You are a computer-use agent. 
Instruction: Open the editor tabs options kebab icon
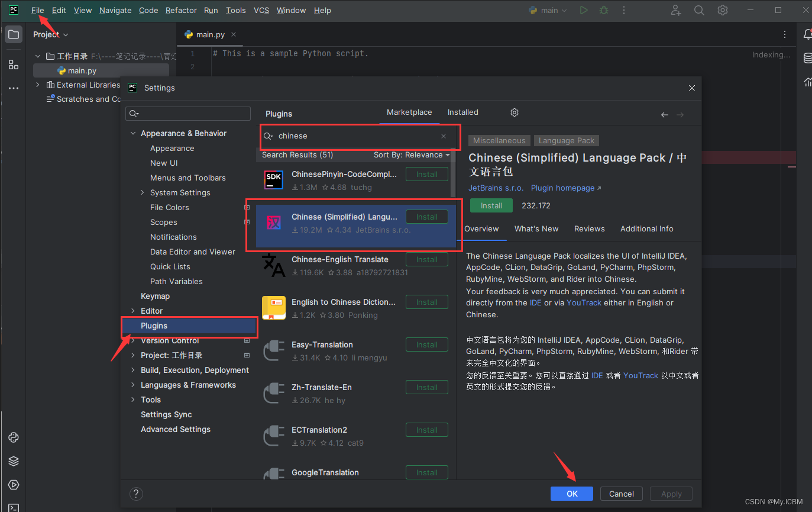tap(785, 34)
